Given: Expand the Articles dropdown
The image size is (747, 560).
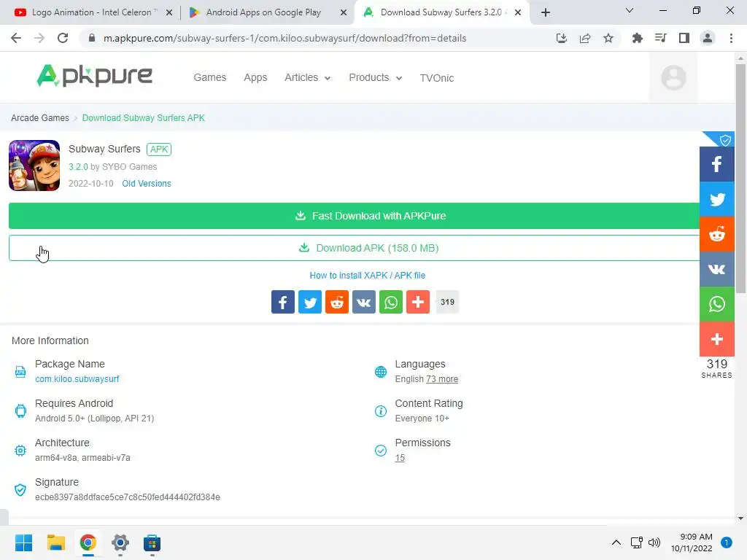Looking at the screenshot, I should click(x=307, y=77).
